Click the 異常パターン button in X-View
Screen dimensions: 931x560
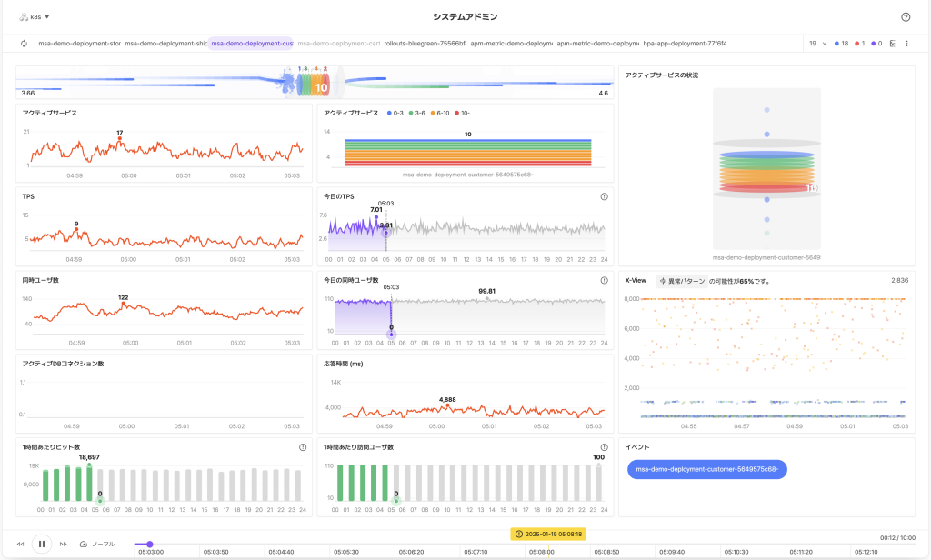coord(680,281)
